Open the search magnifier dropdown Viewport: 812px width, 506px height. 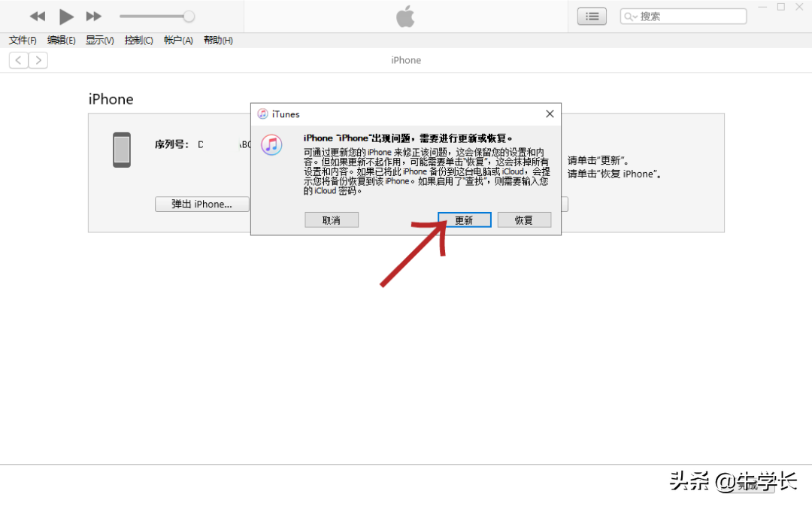pos(630,17)
